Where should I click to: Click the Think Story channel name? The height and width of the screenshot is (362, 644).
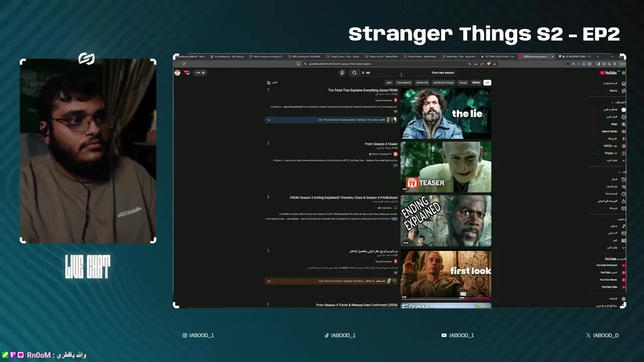point(386,208)
